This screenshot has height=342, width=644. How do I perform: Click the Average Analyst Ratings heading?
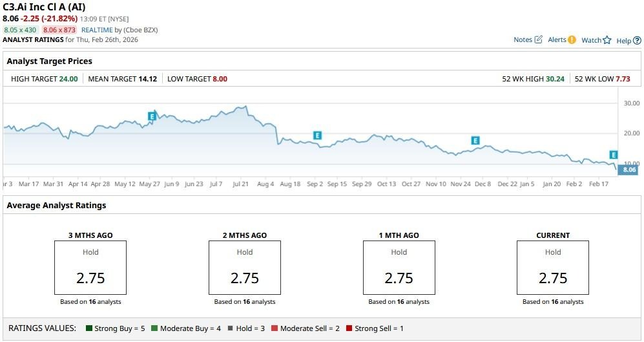point(57,206)
